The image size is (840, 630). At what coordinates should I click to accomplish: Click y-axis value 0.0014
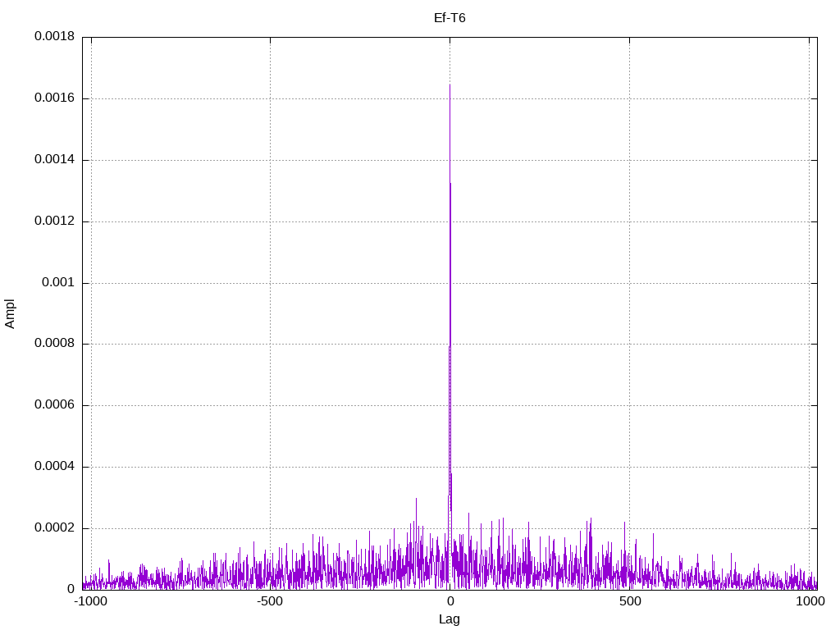click(x=55, y=160)
